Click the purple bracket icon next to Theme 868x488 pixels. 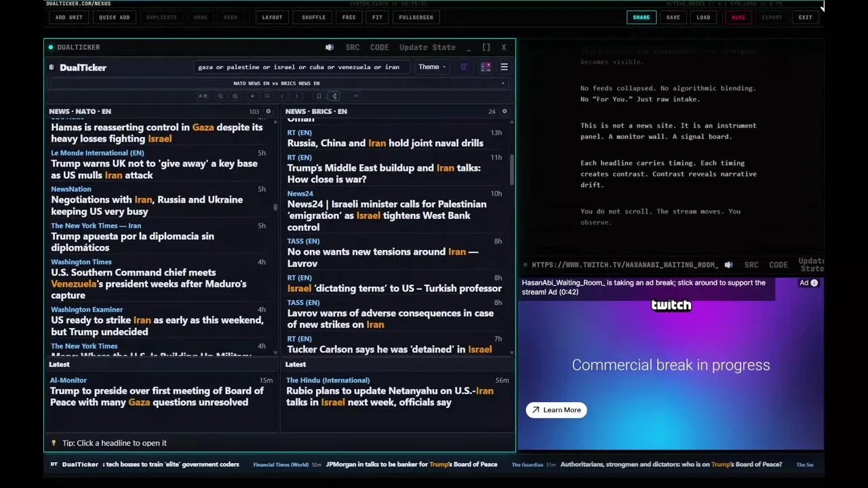point(464,67)
